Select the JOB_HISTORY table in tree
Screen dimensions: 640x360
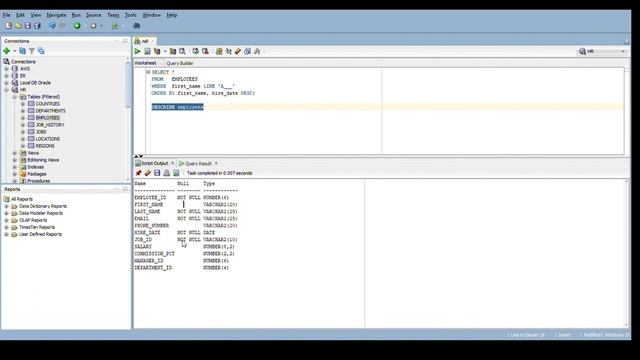coord(50,125)
